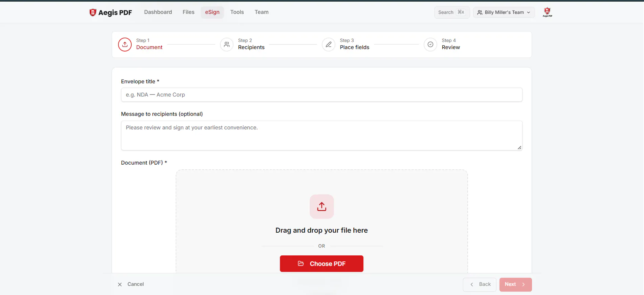Click the Message to recipients text area
This screenshot has width=644, height=295.
pos(322,135)
